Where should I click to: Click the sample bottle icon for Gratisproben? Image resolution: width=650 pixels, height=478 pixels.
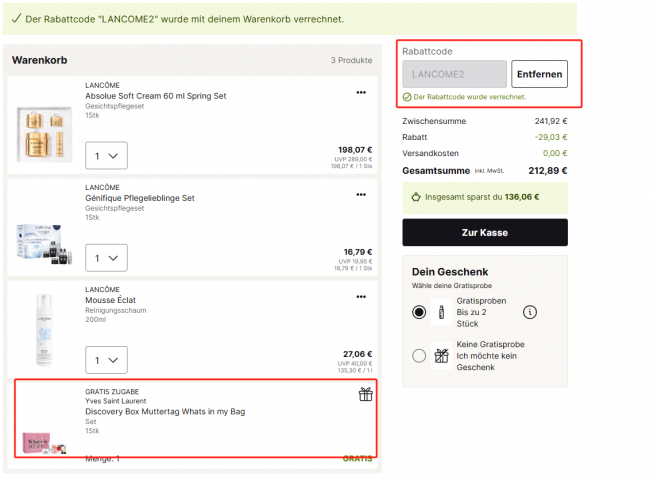441,312
